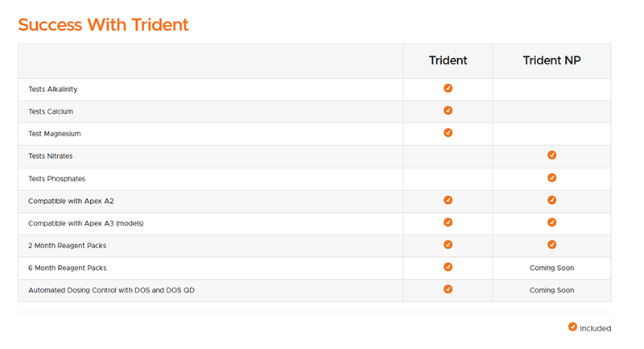Click Trident checkmark for Tests Calcium
Screen dimensions: 644x349
[448, 110]
